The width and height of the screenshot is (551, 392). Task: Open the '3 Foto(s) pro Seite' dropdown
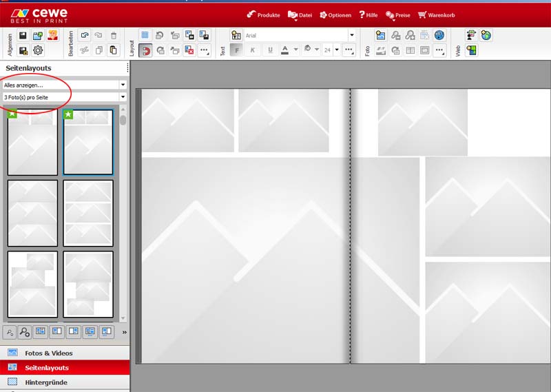pyautogui.click(x=64, y=97)
